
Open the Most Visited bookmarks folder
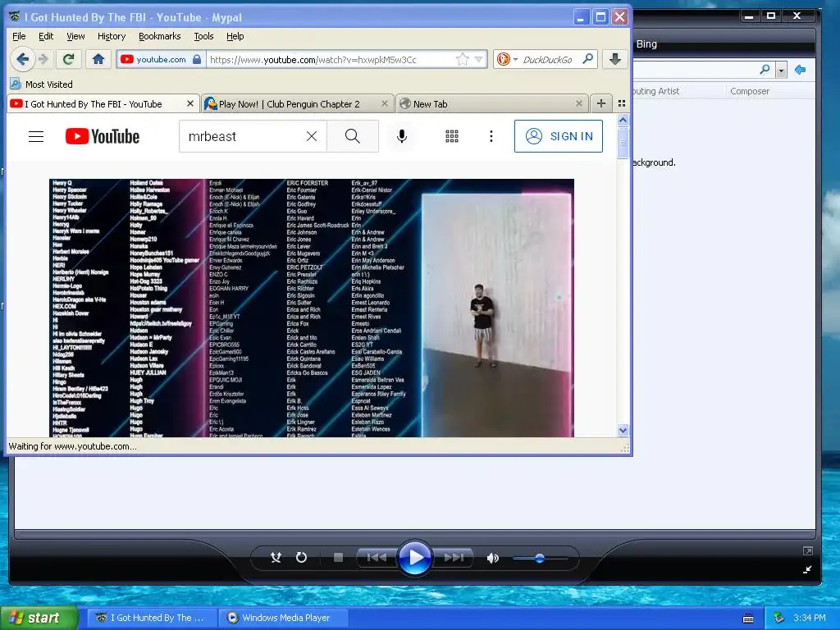(x=42, y=84)
